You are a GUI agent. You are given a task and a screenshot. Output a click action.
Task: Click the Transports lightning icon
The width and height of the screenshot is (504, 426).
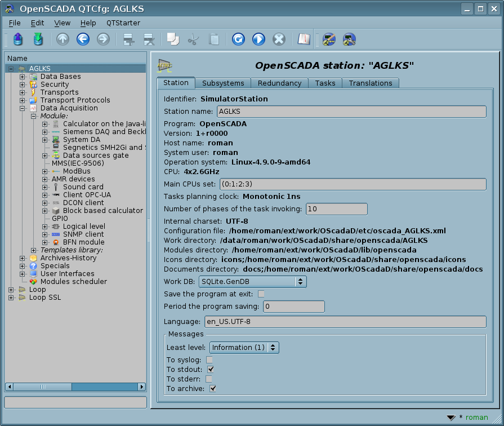pyautogui.click(x=33, y=92)
